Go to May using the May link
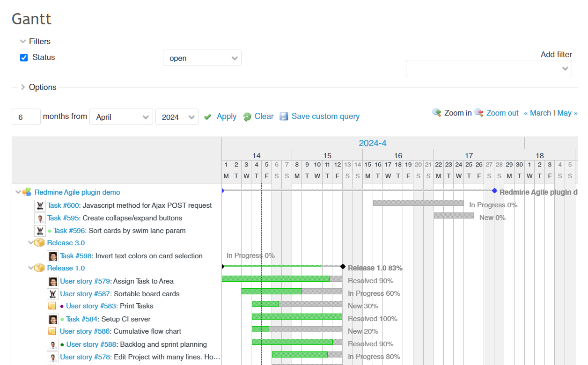Screen dimensions: 588x365 (x=565, y=113)
